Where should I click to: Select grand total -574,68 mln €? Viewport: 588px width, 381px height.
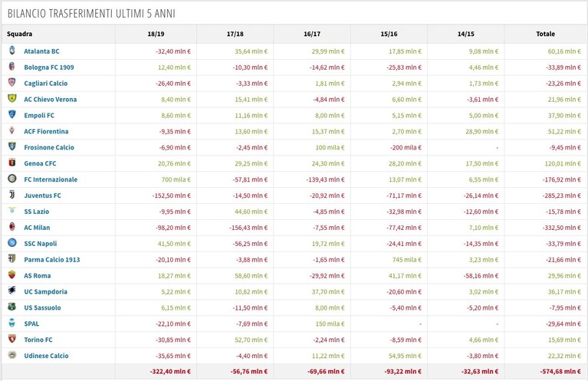pos(560,372)
